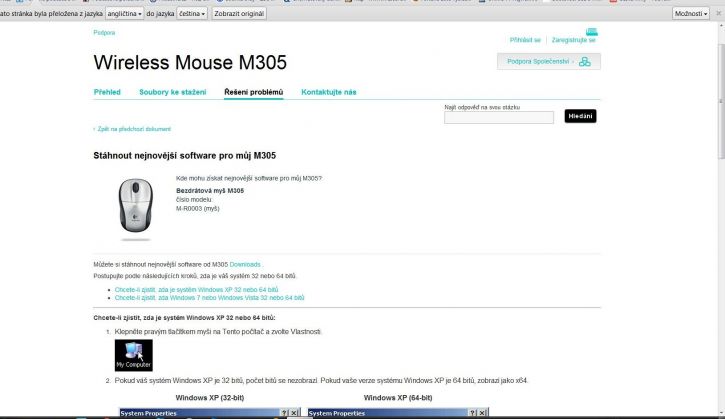Click the Wireless Mouse M305 heading

click(190, 62)
